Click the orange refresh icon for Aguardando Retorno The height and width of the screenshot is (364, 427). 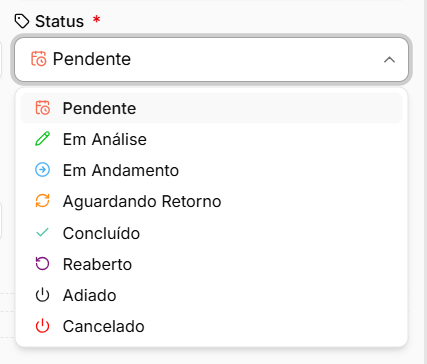coord(43,201)
